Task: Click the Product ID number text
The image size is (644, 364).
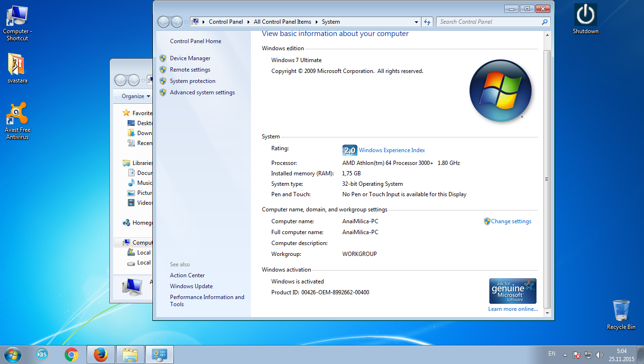Action: pos(335,292)
